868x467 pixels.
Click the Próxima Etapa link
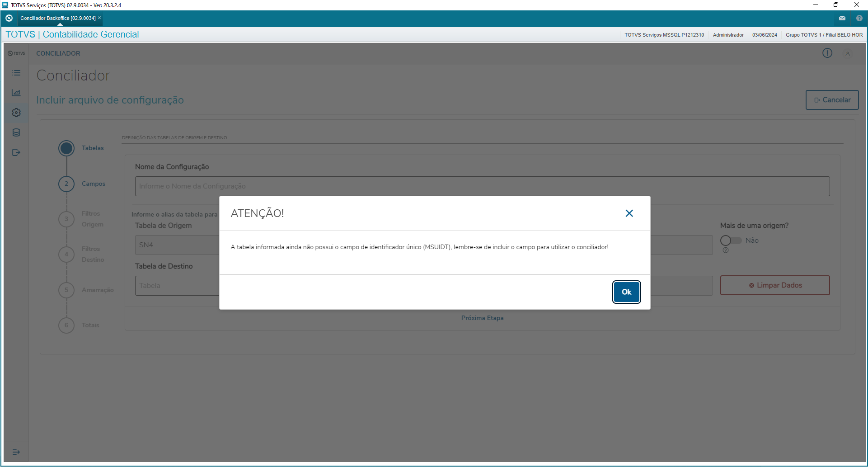482,318
